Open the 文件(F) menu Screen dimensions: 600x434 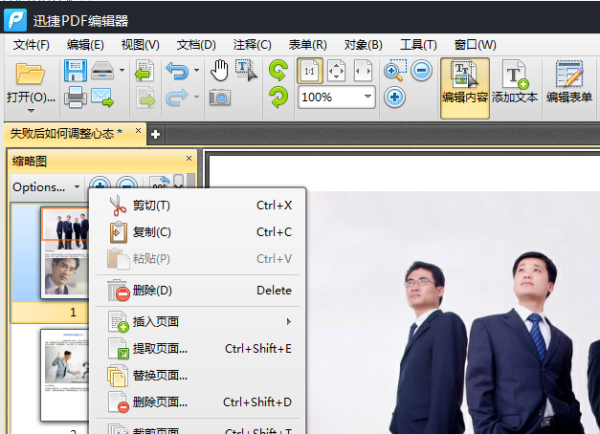[x=31, y=45]
